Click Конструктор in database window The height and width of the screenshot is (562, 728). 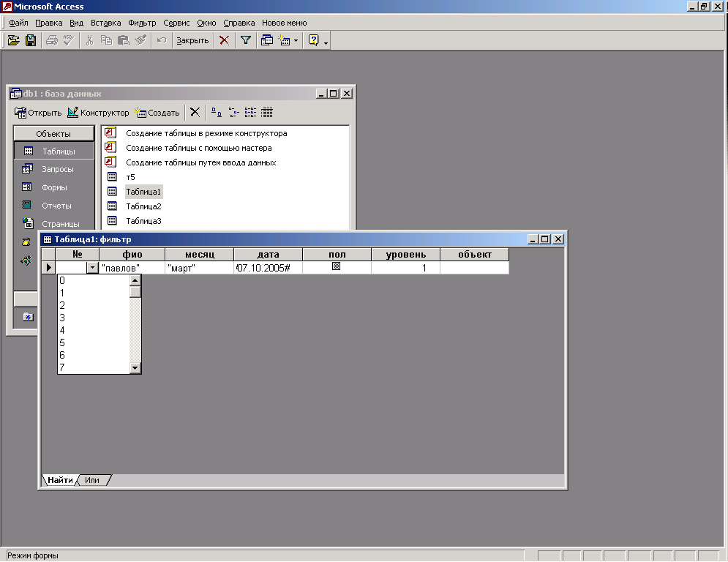pyautogui.click(x=99, y=113)
